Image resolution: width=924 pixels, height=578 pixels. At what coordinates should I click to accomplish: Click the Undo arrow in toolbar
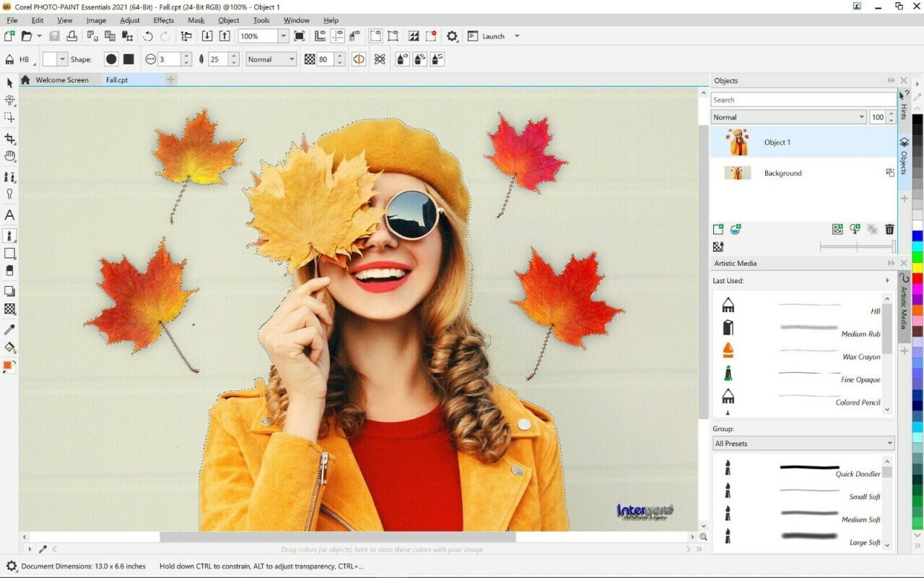[x=148, y=36]
